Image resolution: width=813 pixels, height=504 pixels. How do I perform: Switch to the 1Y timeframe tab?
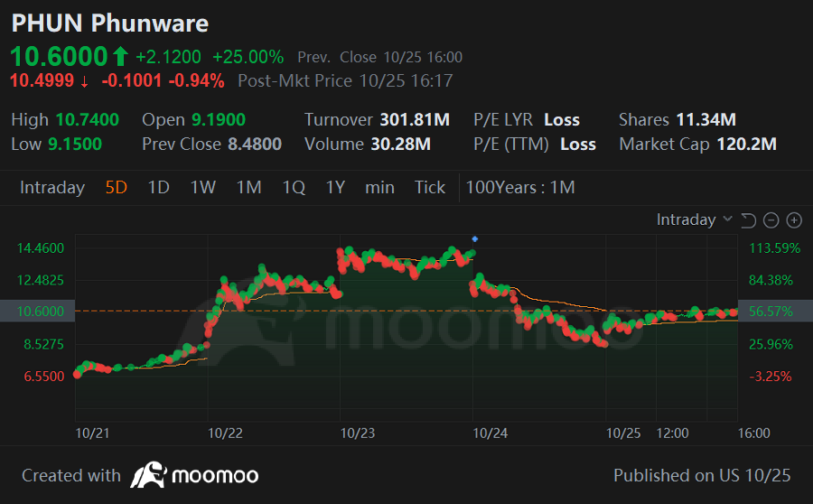pos(335,187)
